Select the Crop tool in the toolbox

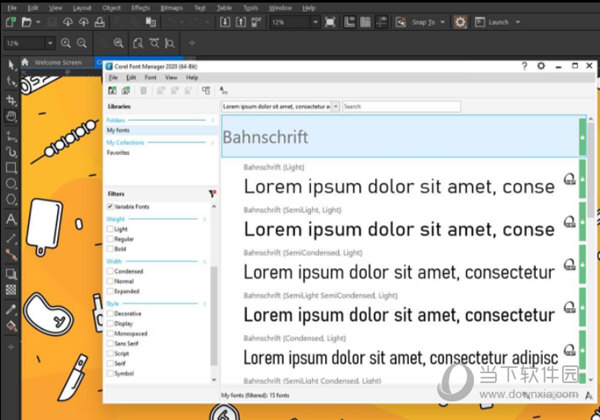pyautogui.click(x=11, y=100)
